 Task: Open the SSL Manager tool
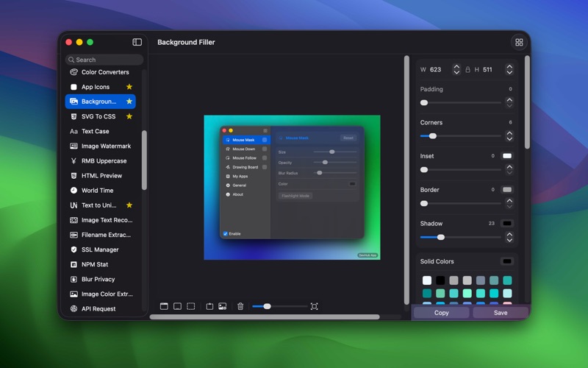(100, 250)
